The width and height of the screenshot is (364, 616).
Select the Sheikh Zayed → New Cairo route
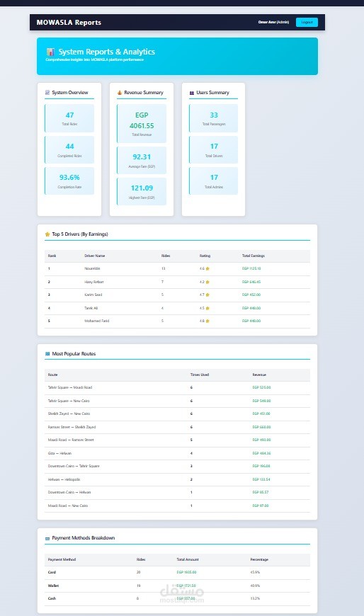69,413
